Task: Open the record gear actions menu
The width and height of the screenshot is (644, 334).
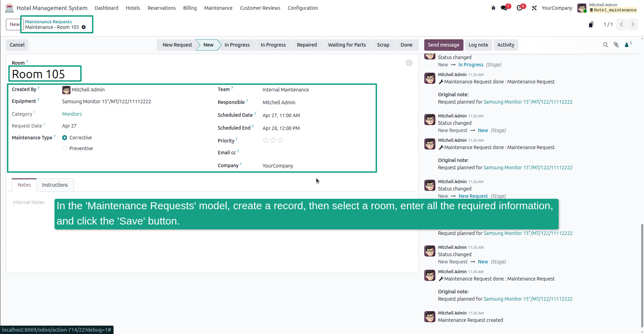Action: pos(84,27)
